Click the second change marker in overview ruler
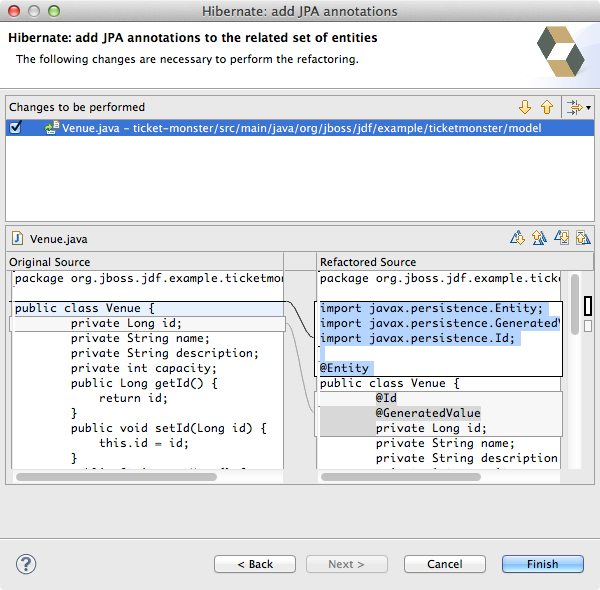The image size is (600, 590). pyautogui.click(x=588, y=326)
